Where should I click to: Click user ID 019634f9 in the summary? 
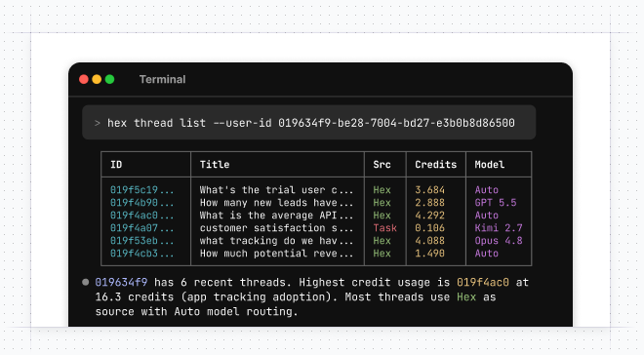(x=121, y=283)
